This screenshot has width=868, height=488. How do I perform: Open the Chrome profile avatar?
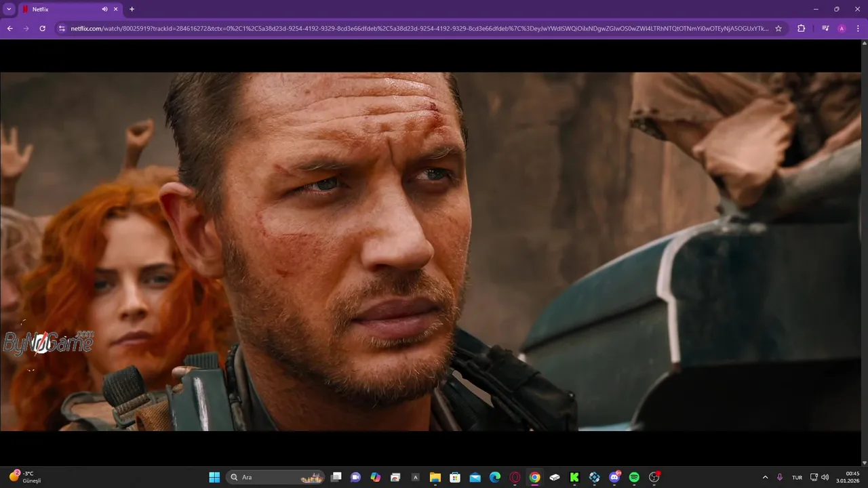(842, 28)
